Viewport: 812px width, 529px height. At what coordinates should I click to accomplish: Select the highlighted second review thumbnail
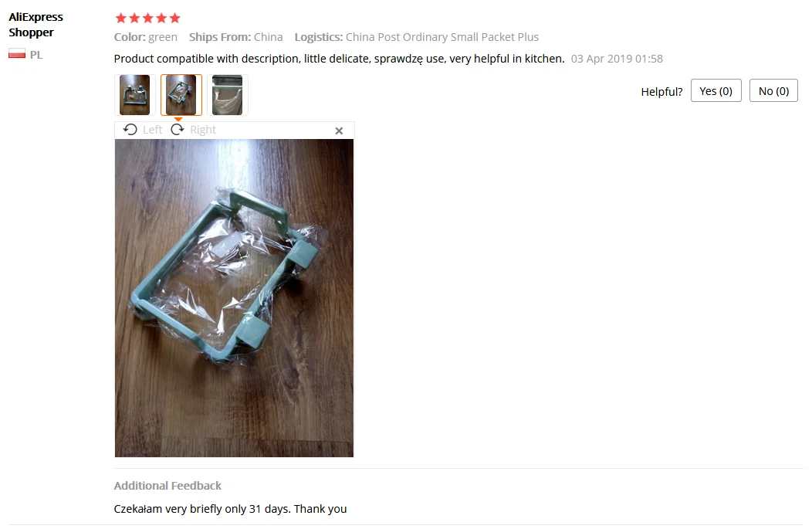click(x=181, y=95)
